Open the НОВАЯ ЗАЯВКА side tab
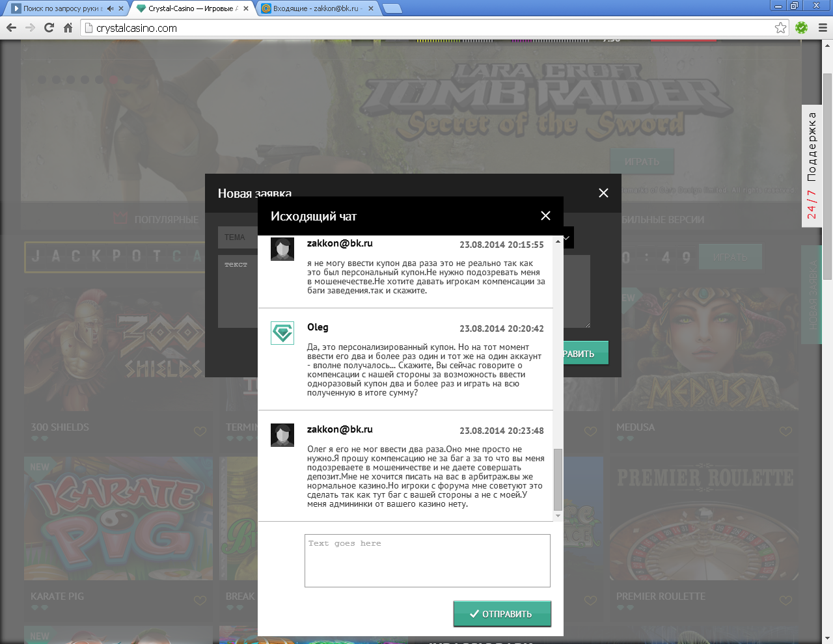Screen dimensions: 833x644 click(812, 296)
